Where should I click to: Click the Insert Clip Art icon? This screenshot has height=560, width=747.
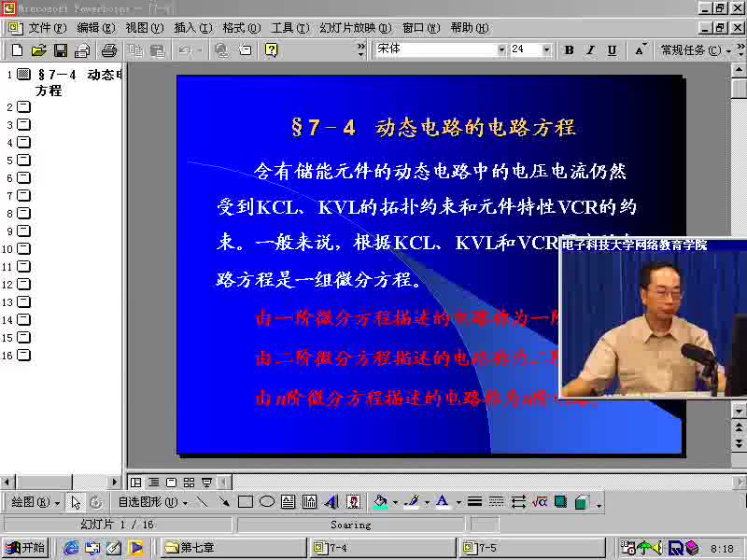[353, 501]
